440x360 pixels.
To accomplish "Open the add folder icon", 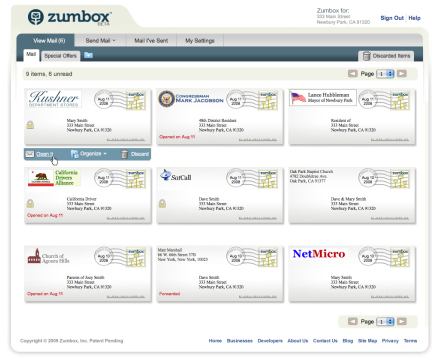I will pos(88,55).
